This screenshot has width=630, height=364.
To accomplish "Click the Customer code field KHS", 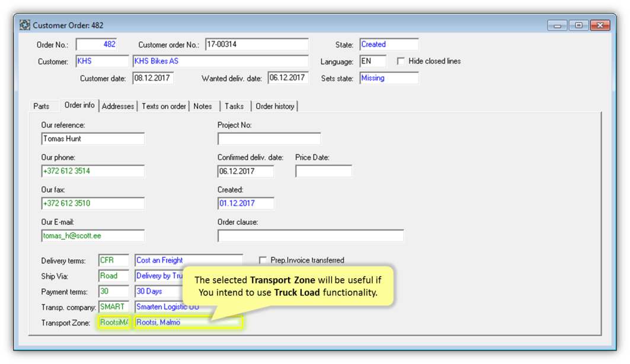I will (102, 61).
